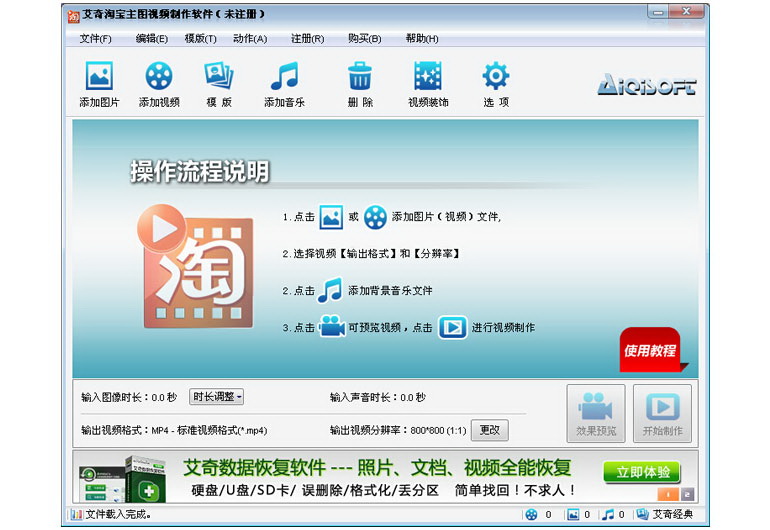
Task: Open the 购买(B) menu
Action: tap(364, 38)
